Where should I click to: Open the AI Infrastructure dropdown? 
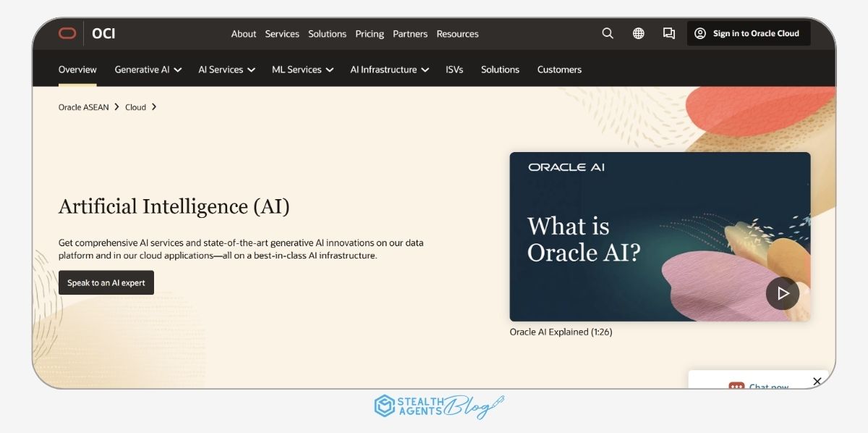(389, 69)
